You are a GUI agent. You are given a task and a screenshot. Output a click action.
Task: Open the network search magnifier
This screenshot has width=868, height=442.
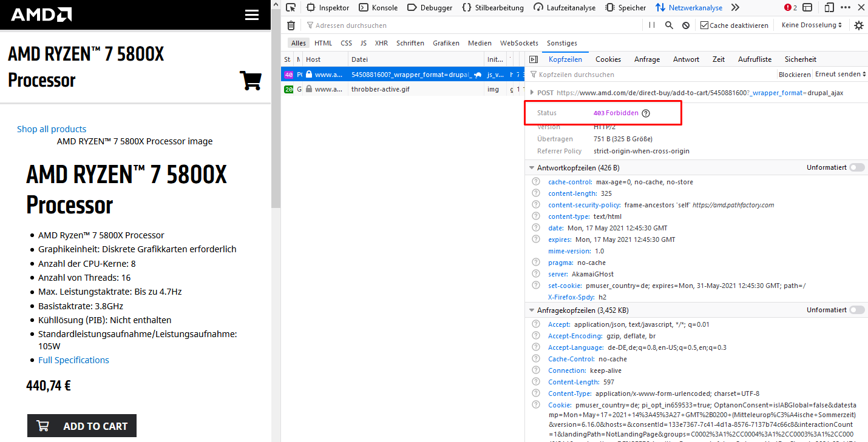click(x=669, y=25)
